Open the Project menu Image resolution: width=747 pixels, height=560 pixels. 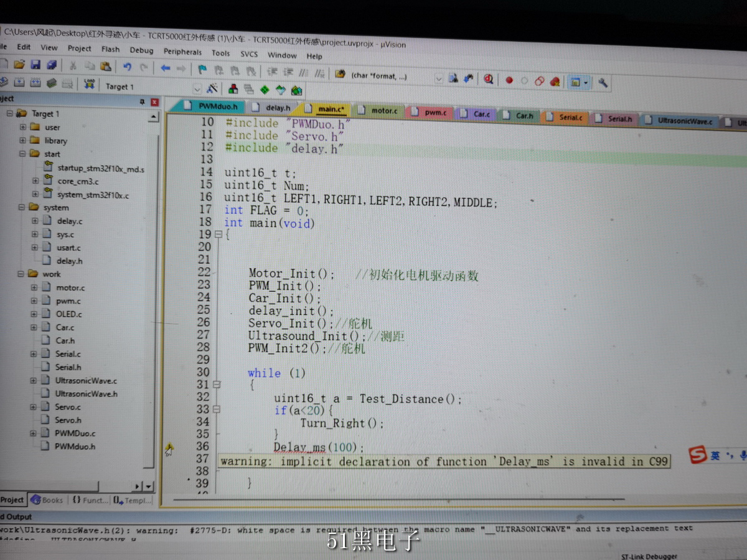80,48
